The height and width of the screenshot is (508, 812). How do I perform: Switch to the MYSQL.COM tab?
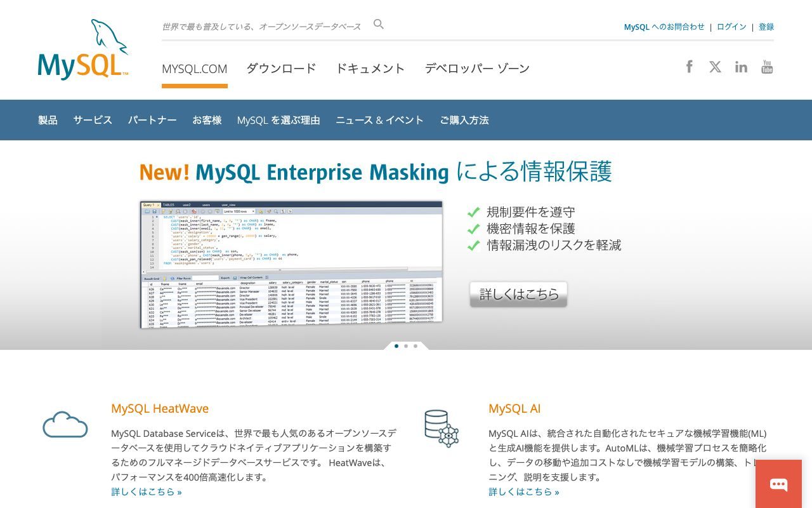(195, 68)
